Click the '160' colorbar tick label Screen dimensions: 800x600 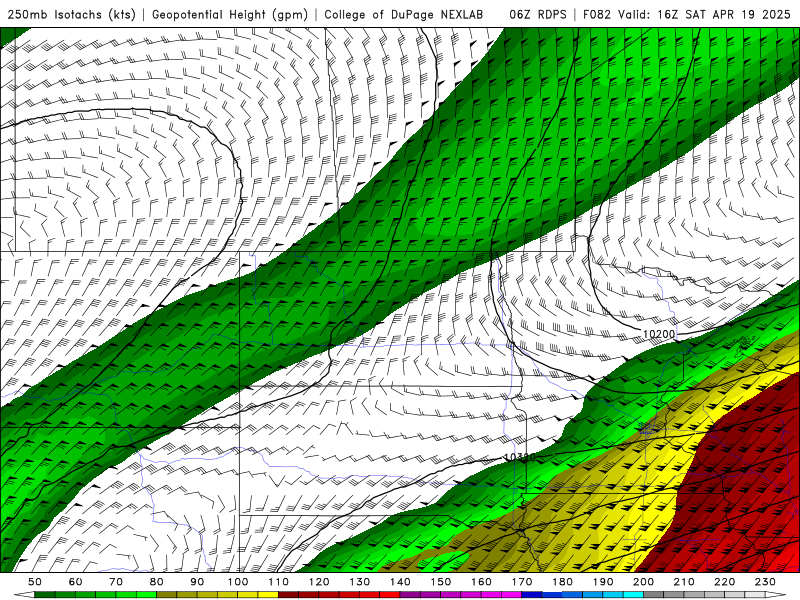point(481,582)
